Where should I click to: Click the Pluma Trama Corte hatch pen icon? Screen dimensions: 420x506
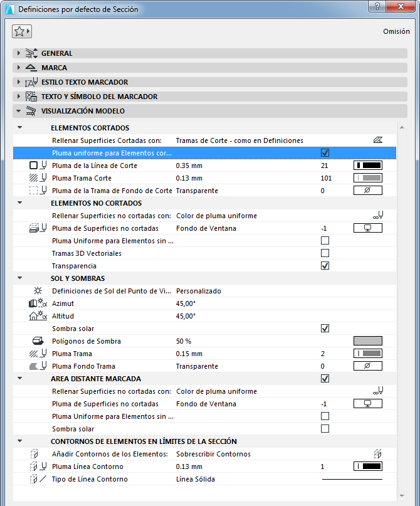coord(38,178)
